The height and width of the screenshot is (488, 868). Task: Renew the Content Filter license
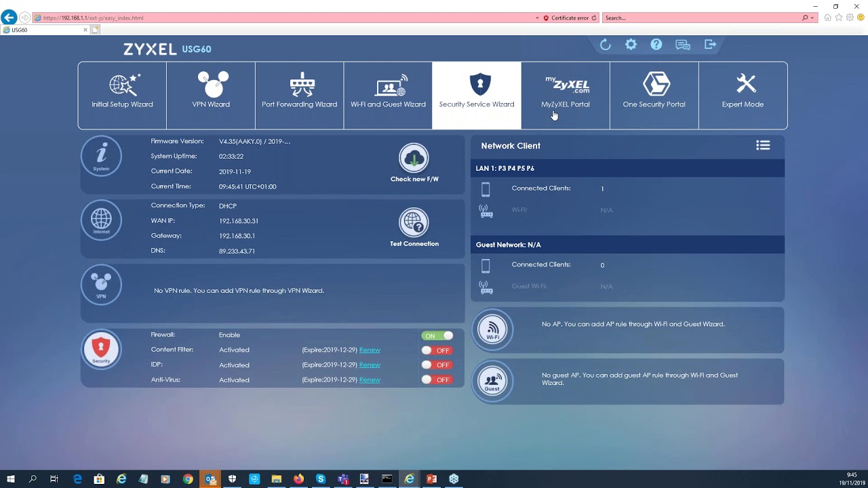pos(370,350)
